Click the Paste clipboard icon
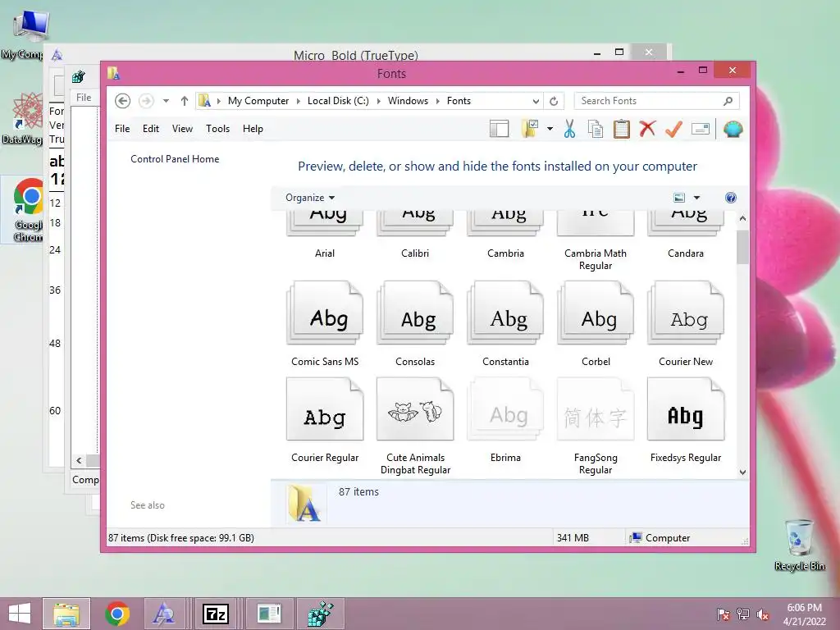Viewport: 840px width, 630px height. tap(622, 129)
